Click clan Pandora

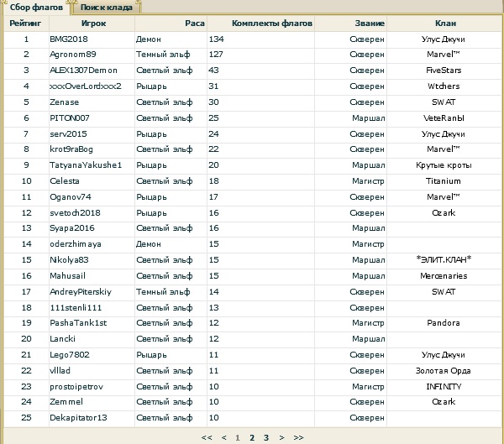tap(444, 323)
